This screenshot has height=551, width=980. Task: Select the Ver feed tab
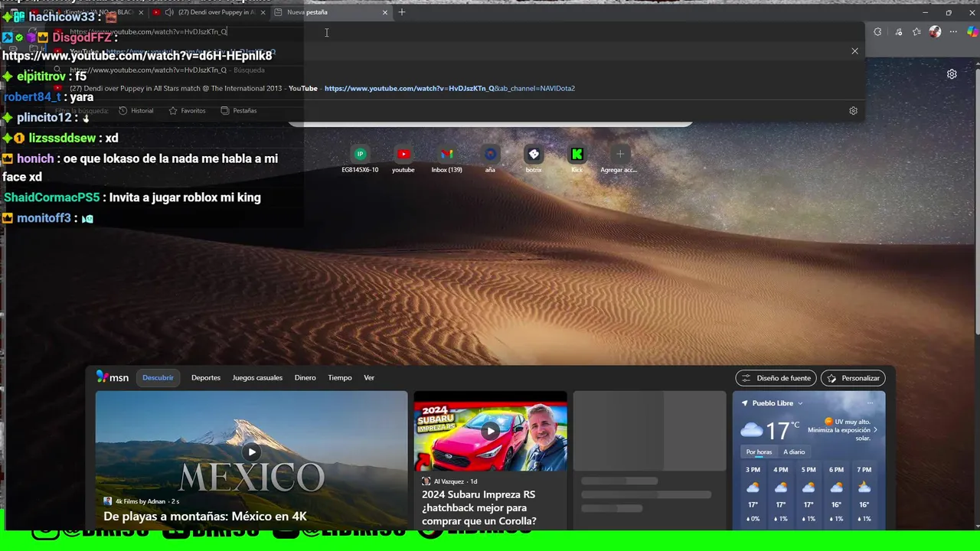tap(369, 378)
